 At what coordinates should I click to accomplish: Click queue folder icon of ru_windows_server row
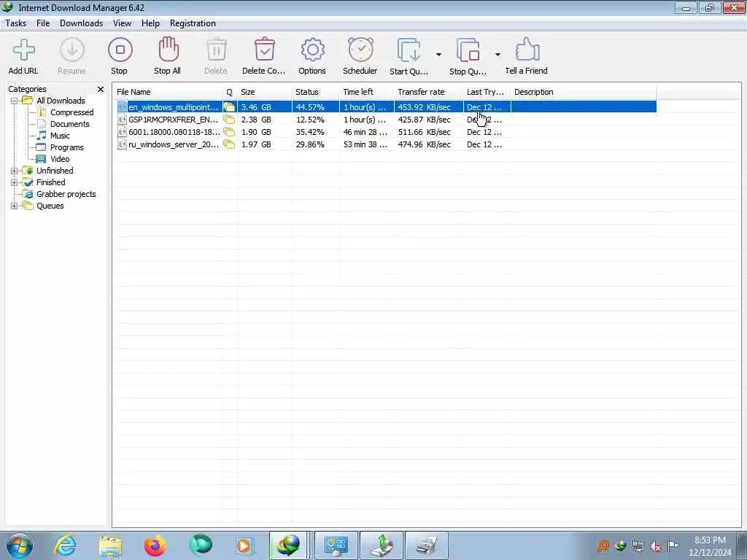coord(229,144)
